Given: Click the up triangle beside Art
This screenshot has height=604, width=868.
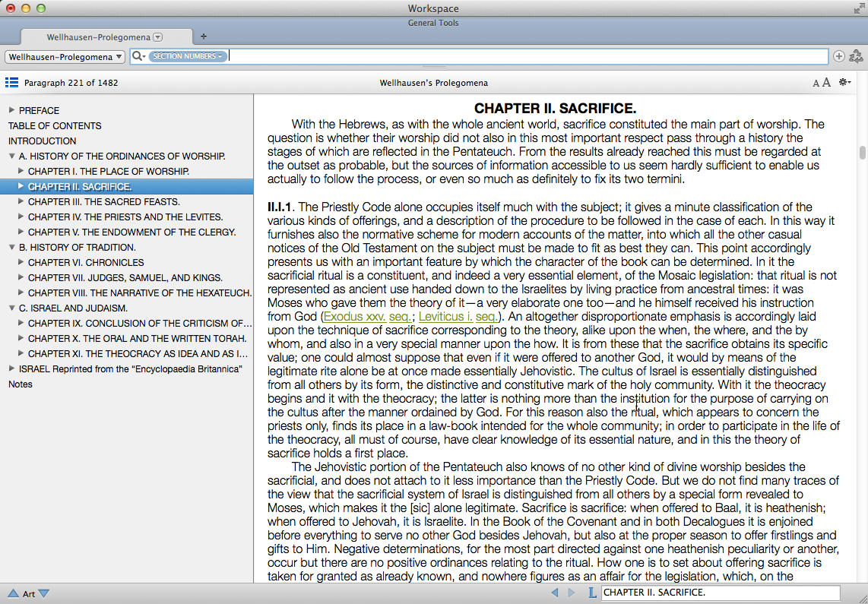Looking at the screenshot, I should coord(13,593).
